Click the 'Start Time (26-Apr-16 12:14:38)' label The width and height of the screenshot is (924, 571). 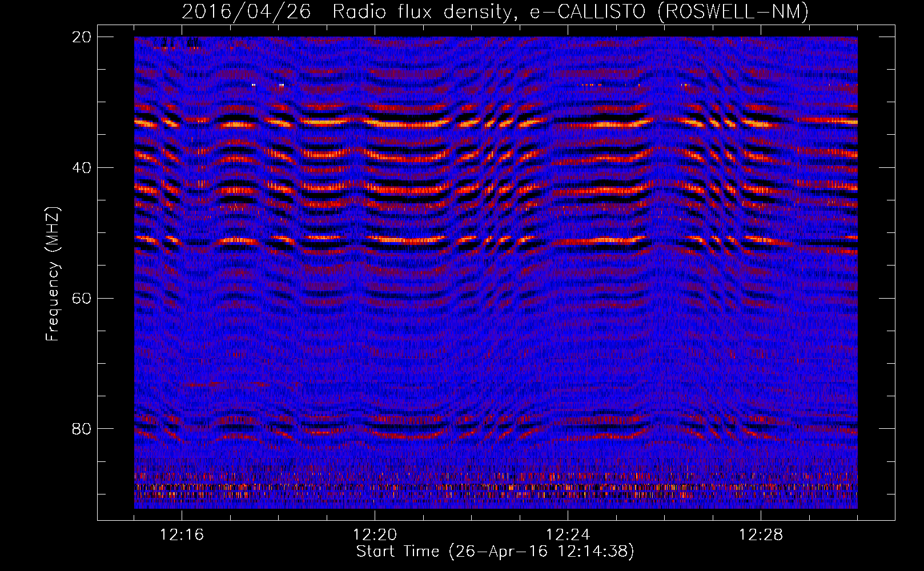pyautogui.click(x=495, y=552)
